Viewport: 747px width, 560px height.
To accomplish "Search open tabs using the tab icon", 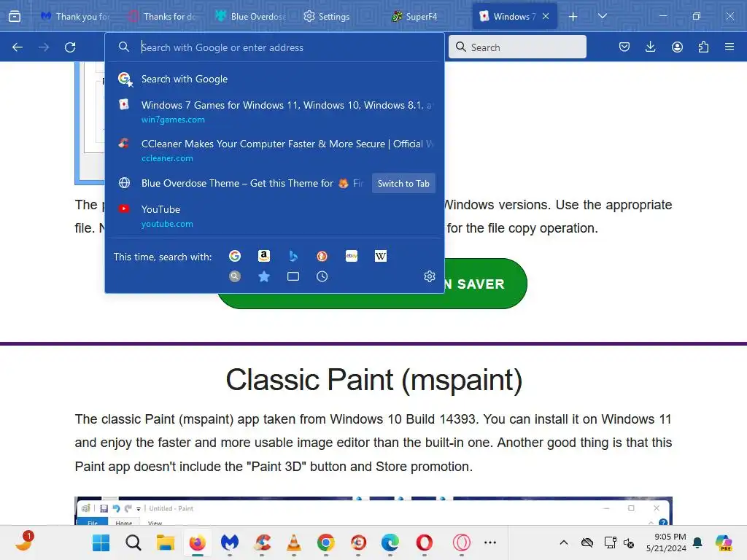I will point(293,276).
